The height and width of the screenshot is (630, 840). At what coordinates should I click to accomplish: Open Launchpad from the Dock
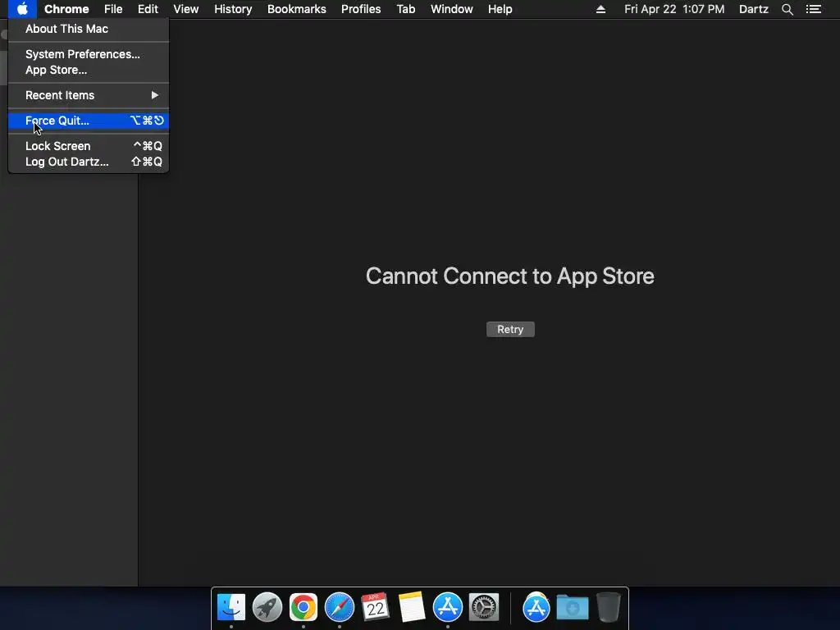(x=267, y=607)
